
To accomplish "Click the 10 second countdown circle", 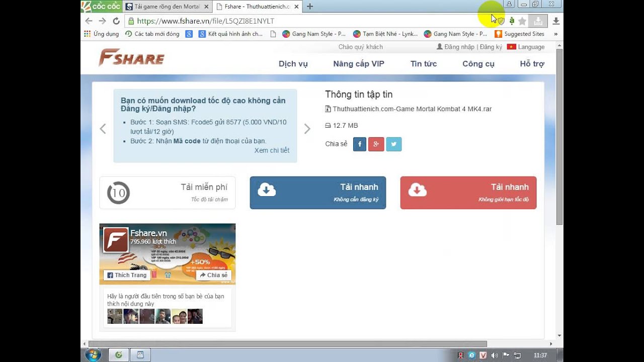I will coord(119,193).
